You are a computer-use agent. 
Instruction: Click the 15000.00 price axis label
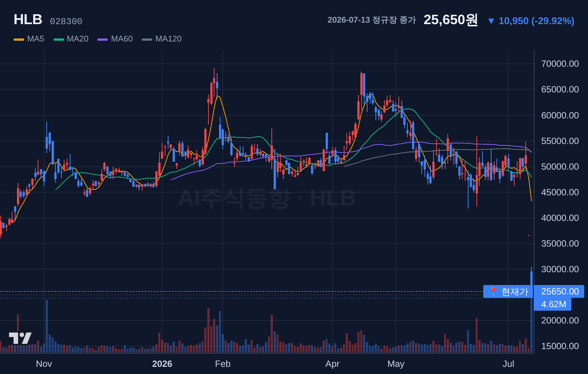coord(560,346)
